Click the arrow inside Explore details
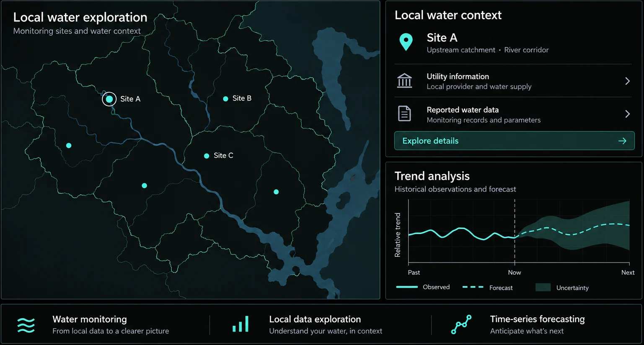The image size is (644, 345). [x=622, y=141]
